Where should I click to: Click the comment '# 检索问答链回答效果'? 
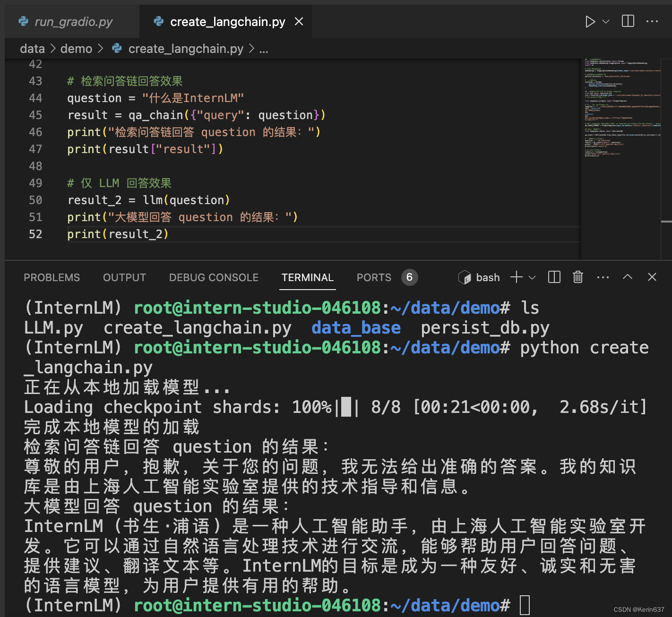point(125,81)
